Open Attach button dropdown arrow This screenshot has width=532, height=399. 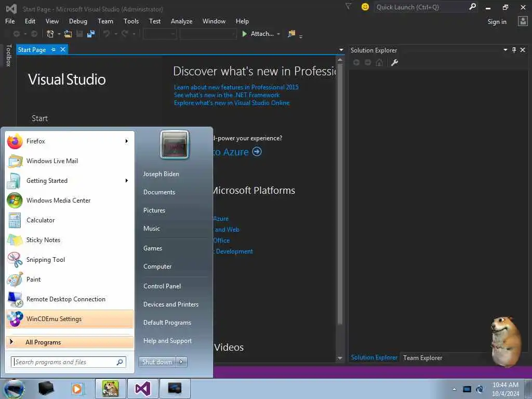click(278, 34)
